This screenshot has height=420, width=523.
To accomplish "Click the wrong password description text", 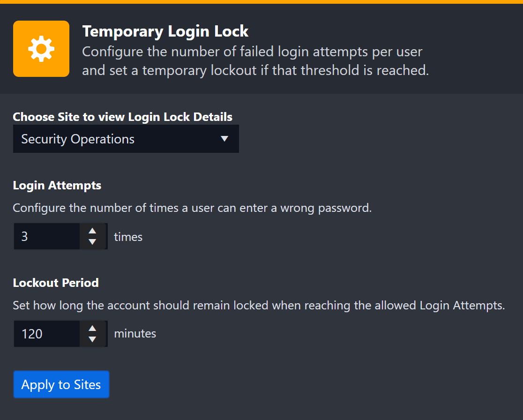I will (192, 208).
